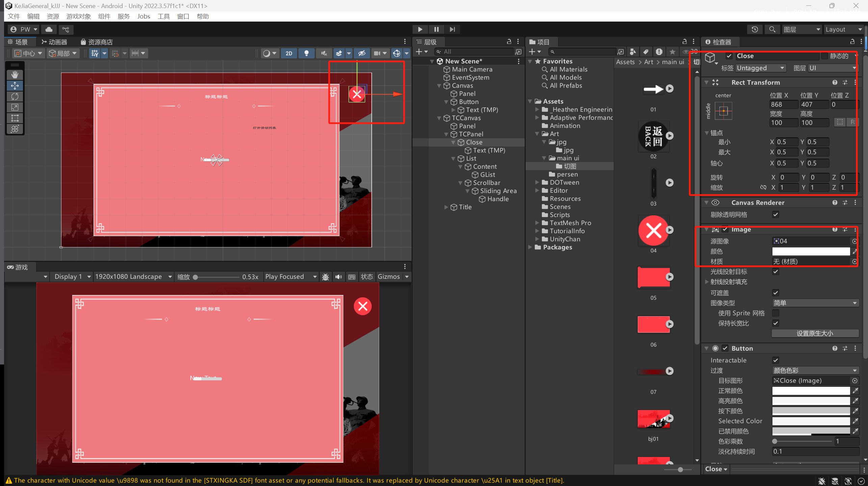868x486 pixels.
Task: Click the 设置原生大小 button
Action: pos(815,333)
